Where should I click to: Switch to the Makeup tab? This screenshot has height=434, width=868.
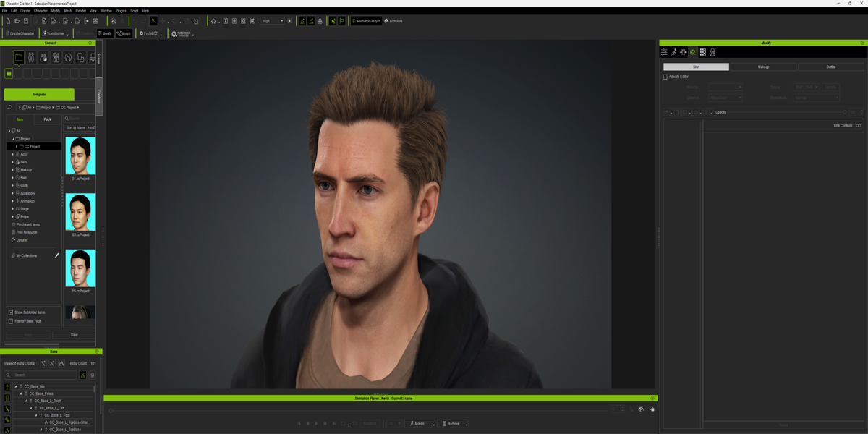763,67
